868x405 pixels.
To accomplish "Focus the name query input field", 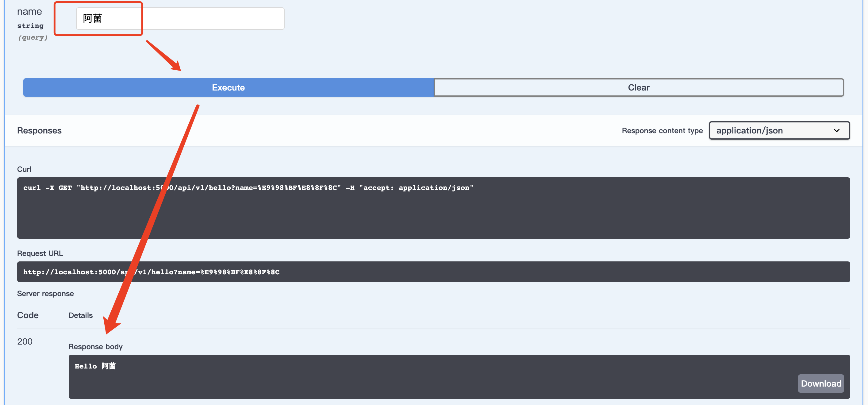I will pyautogui.click(x=180, y=18).
